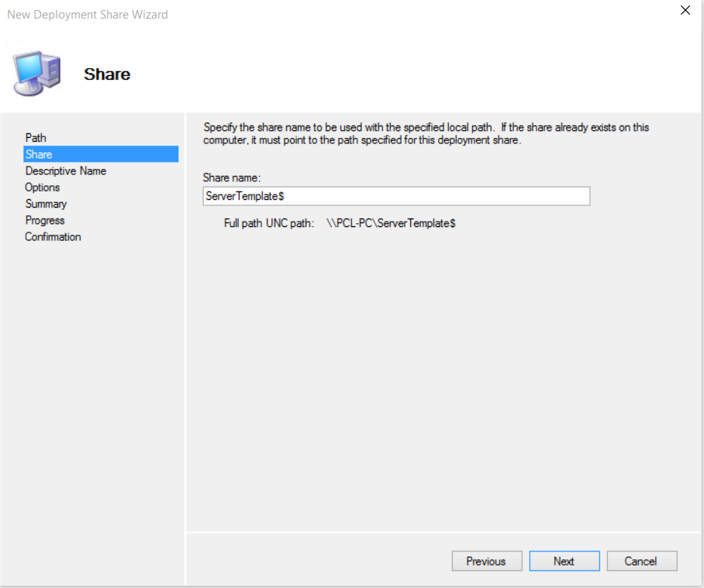Go to the Descriptive Name step
The height and width of the screenshot is (588, 704).
tap(66, 170)
